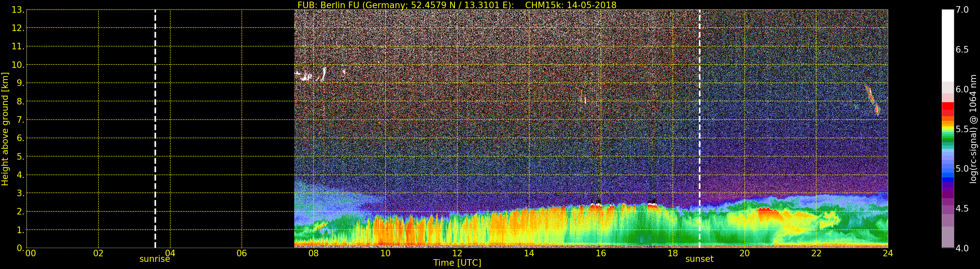Click the '02' time axis tick label
980x269 pixels.
(98, 253)
